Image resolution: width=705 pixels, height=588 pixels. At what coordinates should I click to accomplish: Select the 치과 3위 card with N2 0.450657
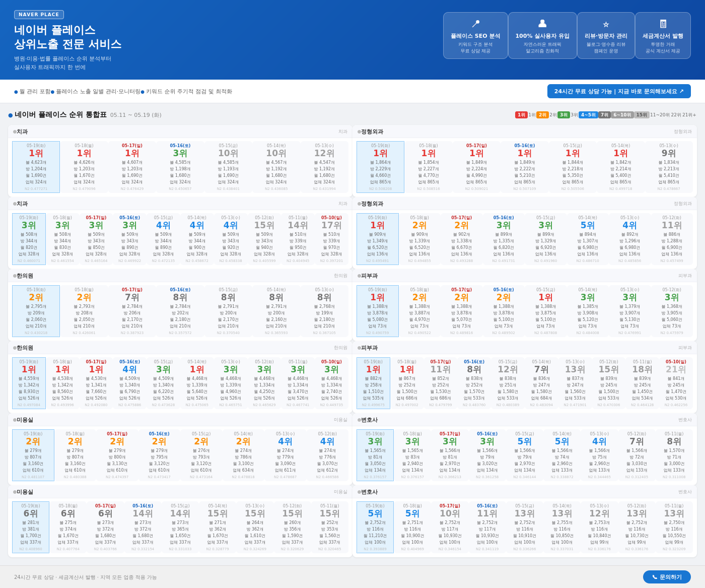(180, 167)
